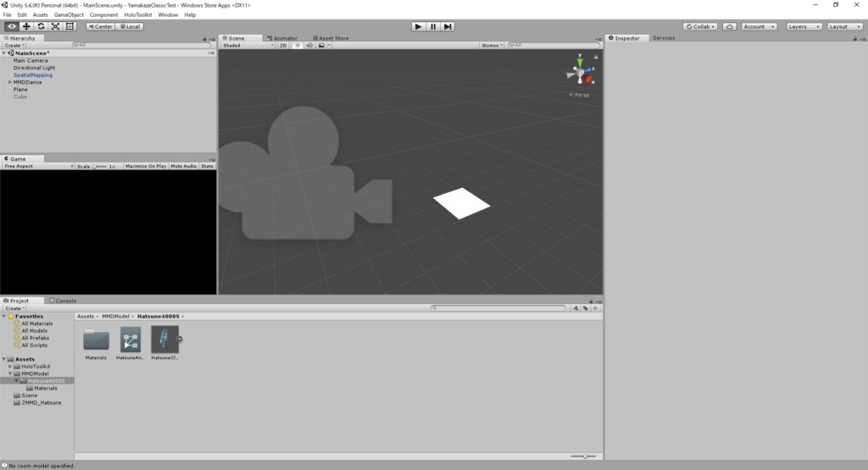Adjust the Project icon size slider
Screen dimensions: 868x470
click(x=583, y=456)
